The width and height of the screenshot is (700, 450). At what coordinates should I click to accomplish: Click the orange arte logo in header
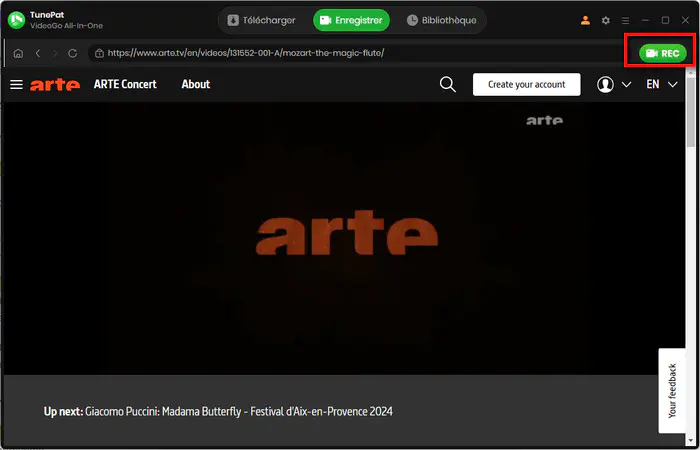[55, 84]
